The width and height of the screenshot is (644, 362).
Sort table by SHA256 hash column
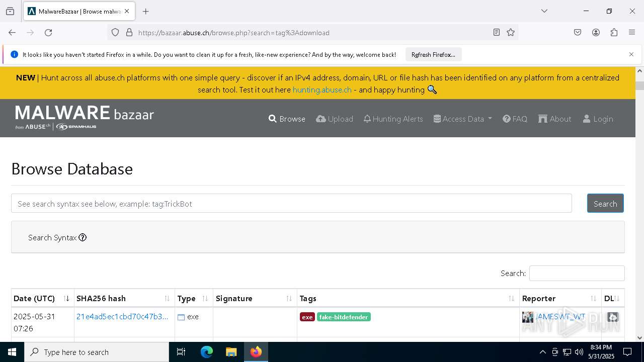click(124, 298)
